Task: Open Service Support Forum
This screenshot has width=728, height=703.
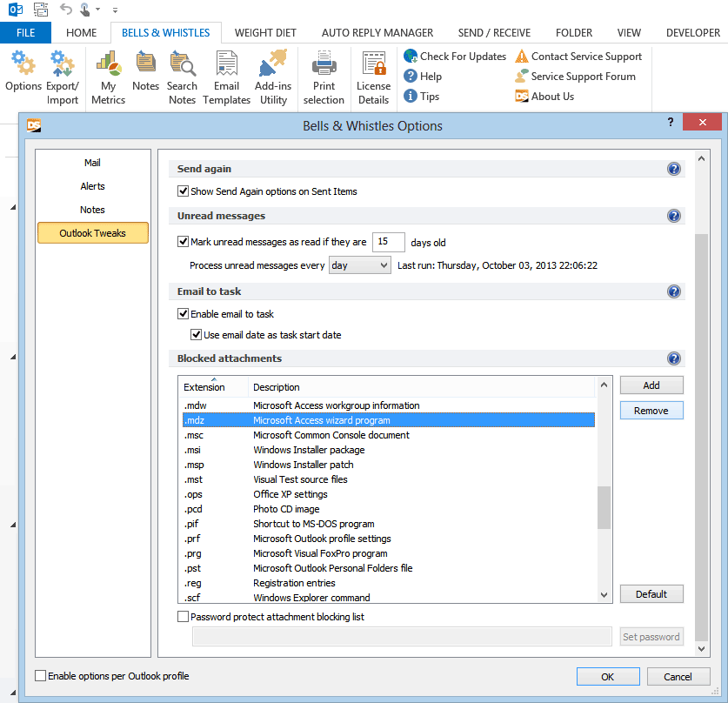Action: 575,77
